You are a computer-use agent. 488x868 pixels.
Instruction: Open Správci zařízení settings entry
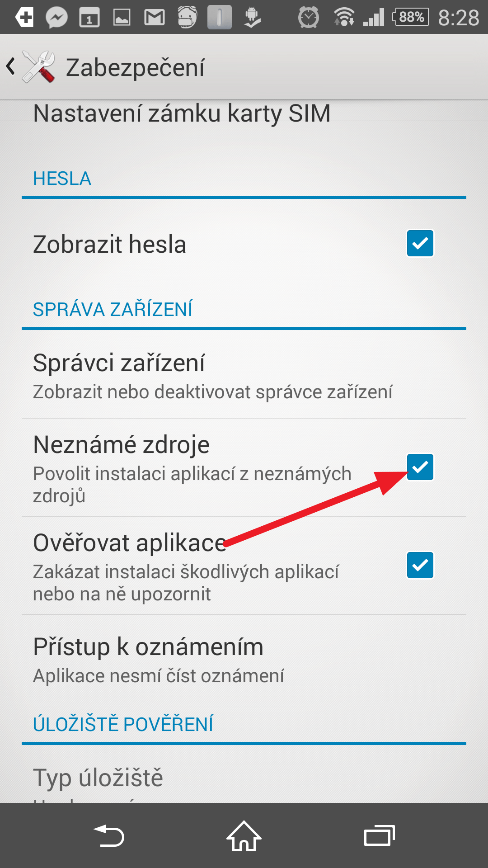tap(244, 377)
